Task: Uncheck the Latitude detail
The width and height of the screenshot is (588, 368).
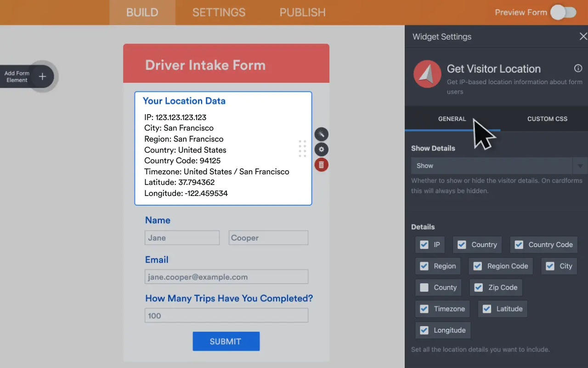Action: point(486,309)
